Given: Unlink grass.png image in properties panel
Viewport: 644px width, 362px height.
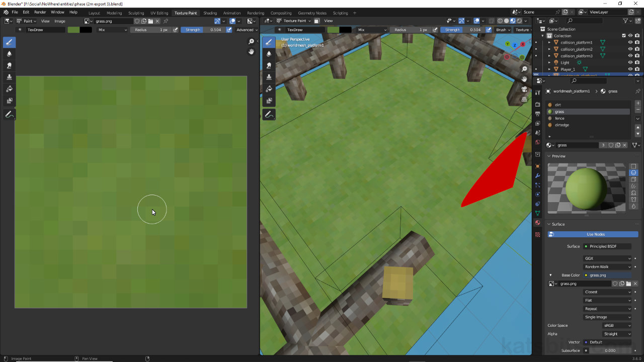Looking at the screenshot, I should pos(635,284).
